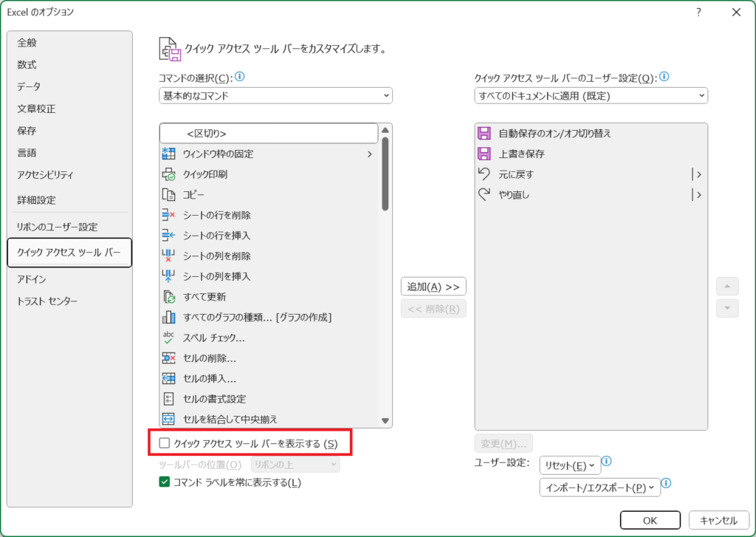The width and height of the screenshot is (756, 537).
Task: Click the シートの列を挿入 icon
Action: [168, 276]
